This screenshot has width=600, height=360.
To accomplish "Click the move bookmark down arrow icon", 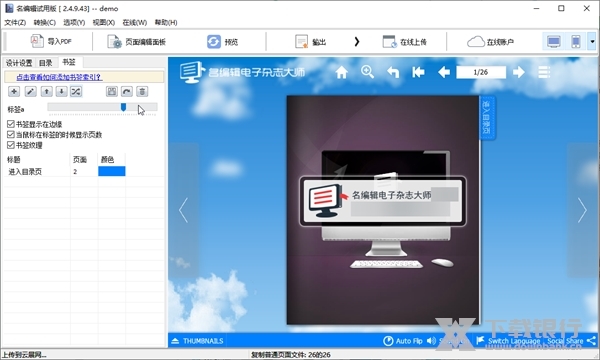I will pos(61,91).
